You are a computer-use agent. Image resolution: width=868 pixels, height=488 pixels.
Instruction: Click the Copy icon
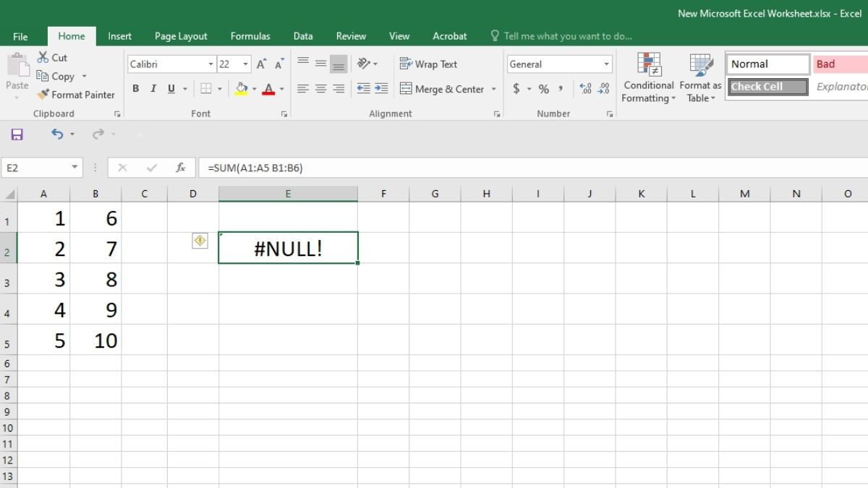pos(43,76)
